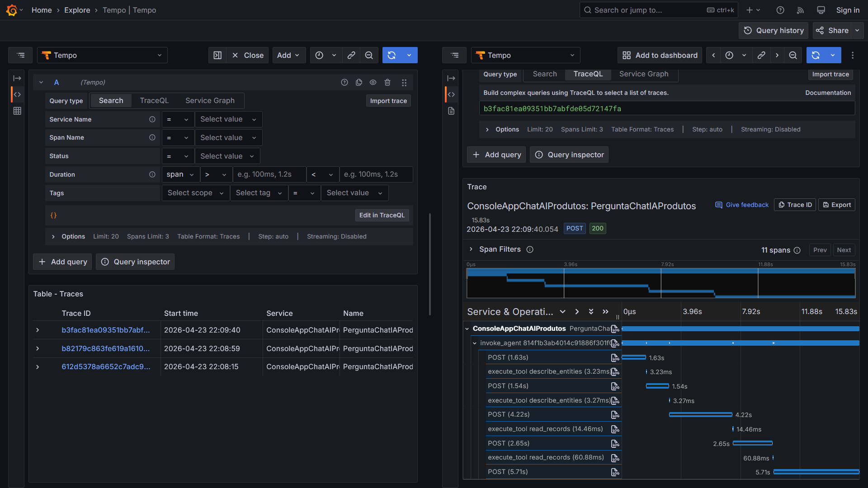This screenshot has height=488, width=868.
Task: Switch to the Service Graph tab
Action: [x=210, y=100]
